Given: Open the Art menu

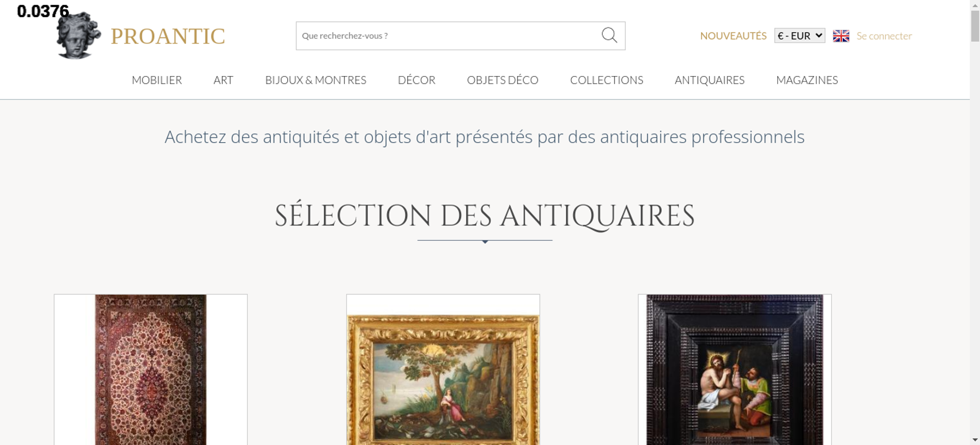Looking at the screenshot, I should point(223,80).
